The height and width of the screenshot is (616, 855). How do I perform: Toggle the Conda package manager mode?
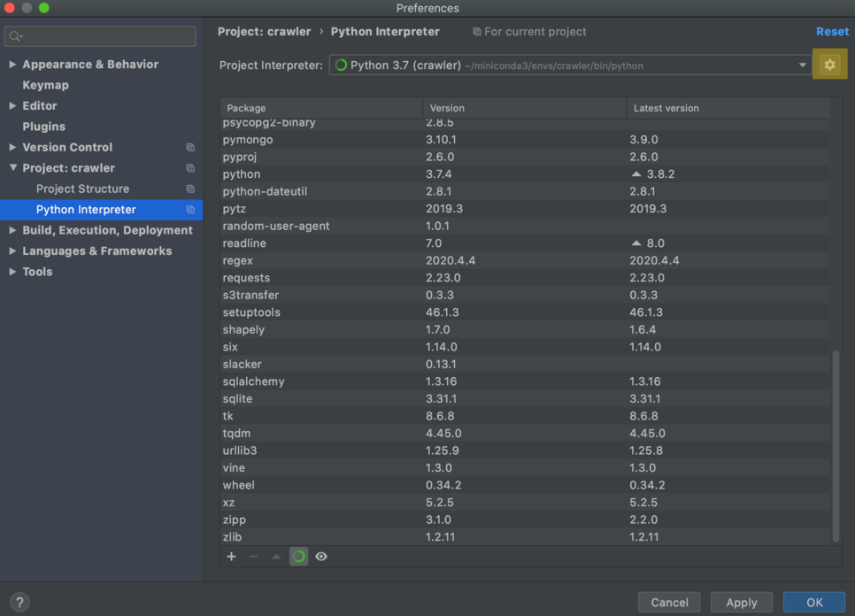pyautogui.click(x=298, y=557)
